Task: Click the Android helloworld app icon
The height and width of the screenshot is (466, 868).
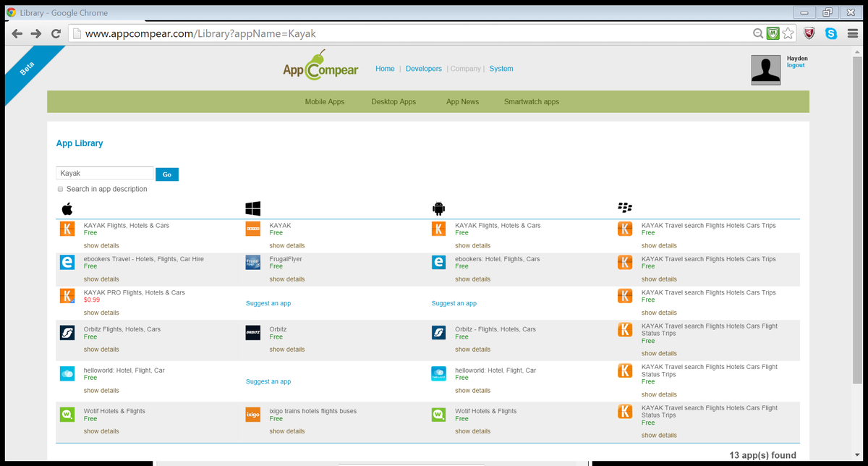Action: point(438,373)
